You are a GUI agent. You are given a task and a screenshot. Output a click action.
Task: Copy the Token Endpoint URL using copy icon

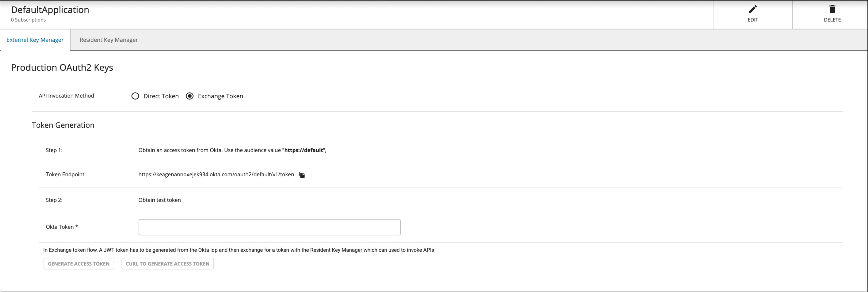(x=302, y=175)
